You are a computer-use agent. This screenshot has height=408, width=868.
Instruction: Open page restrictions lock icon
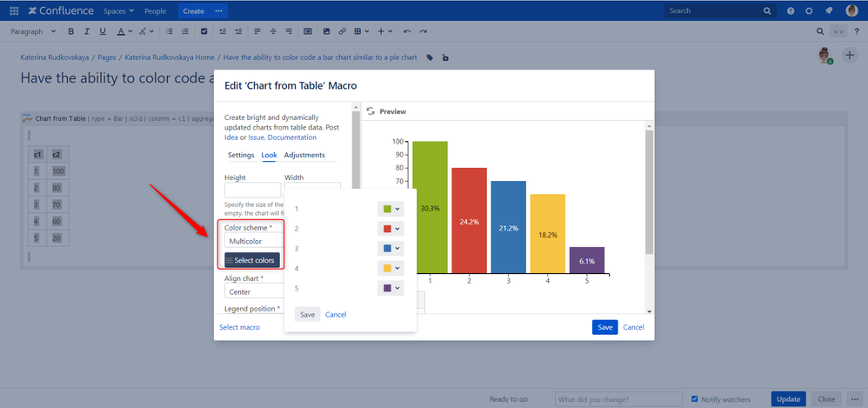coord(445,57)
